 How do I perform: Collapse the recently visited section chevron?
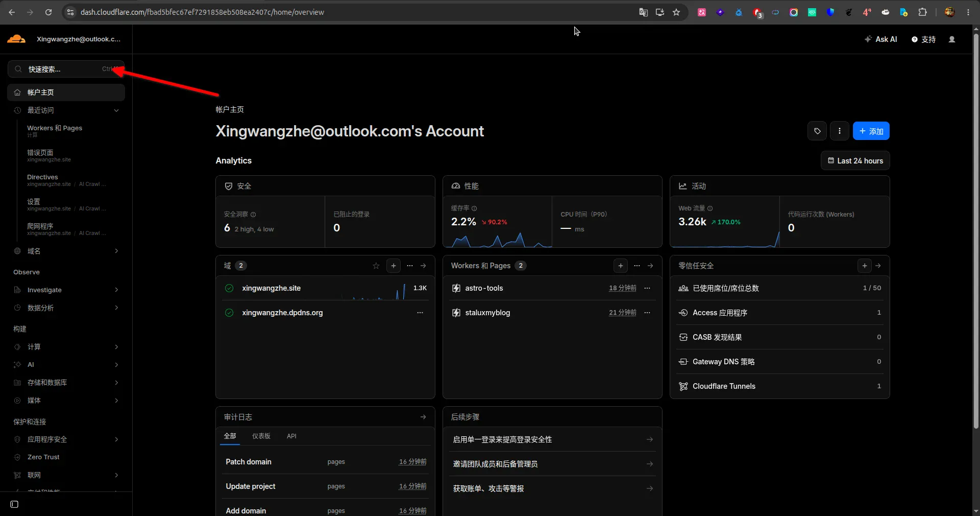click(116, 110)
